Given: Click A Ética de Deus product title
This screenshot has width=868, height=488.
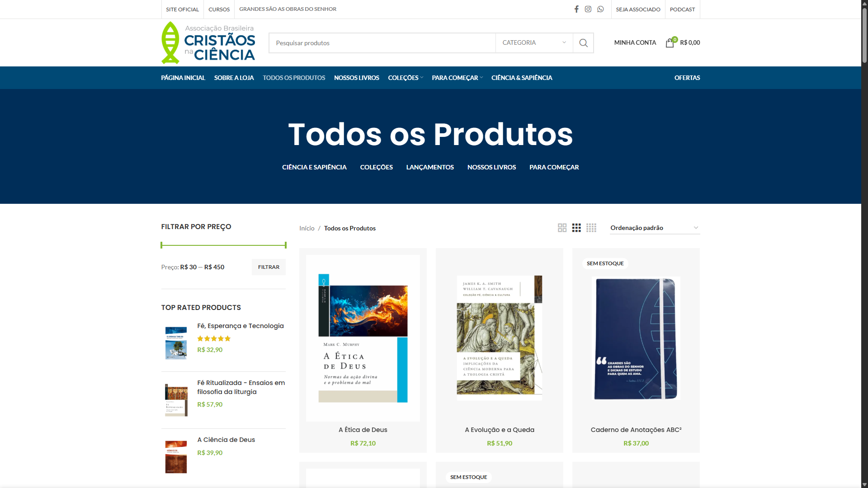Looking at the screenshot, I should click(363, 430).
